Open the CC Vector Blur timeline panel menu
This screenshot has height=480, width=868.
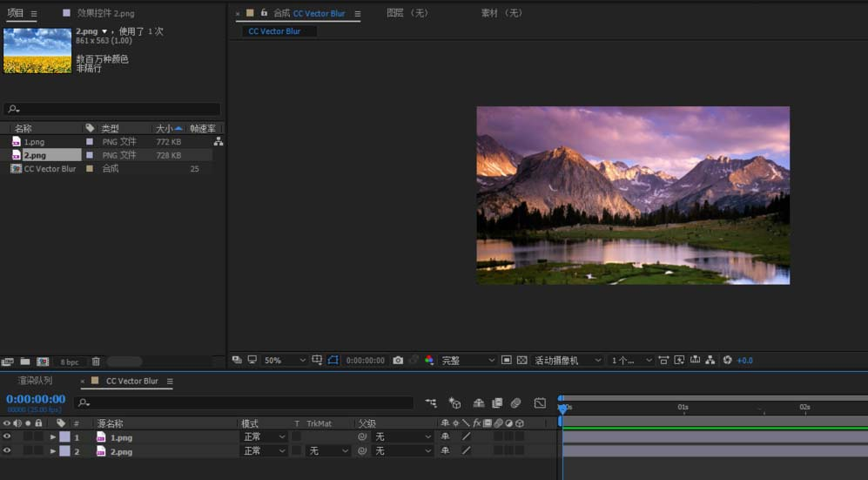tap(170, 381)
